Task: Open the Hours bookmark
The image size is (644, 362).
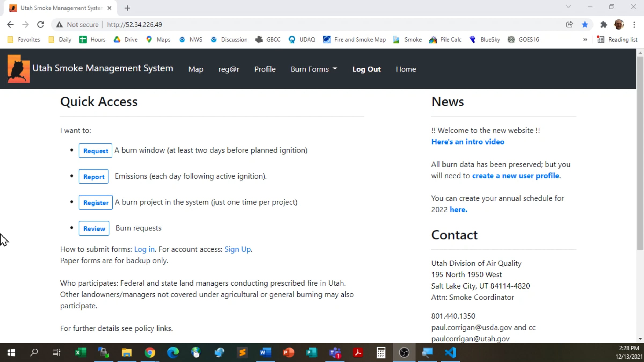Action: click(92, 40)
